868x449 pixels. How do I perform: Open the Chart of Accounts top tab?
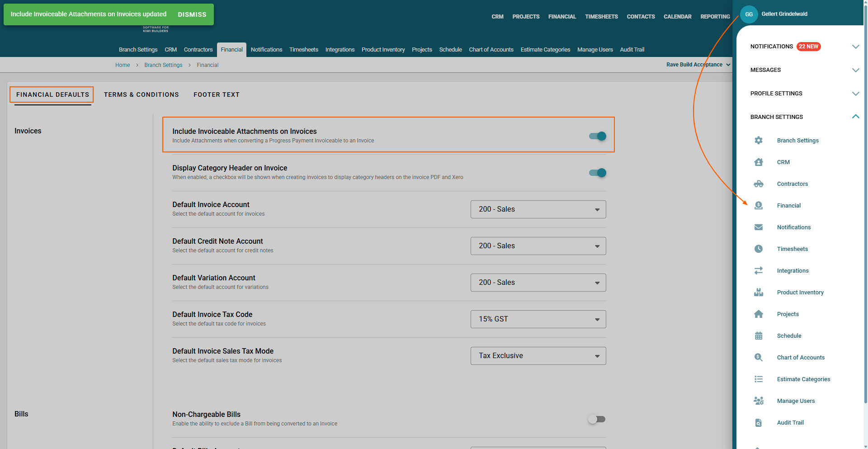coord(491,50)
